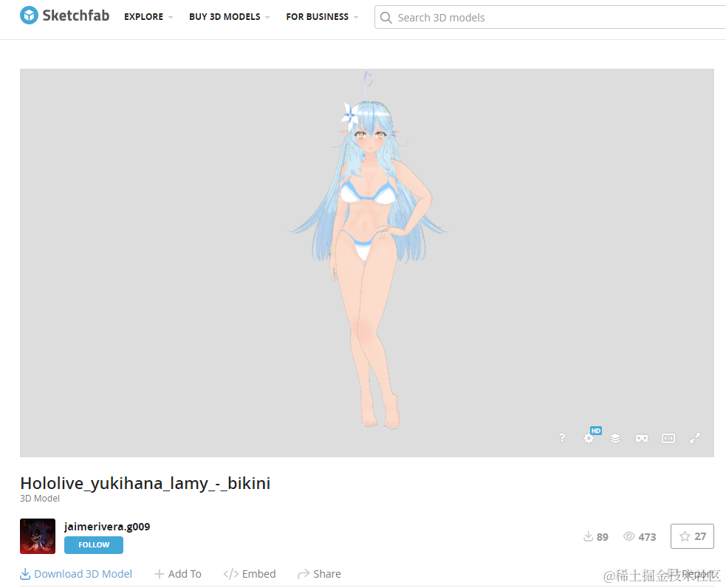Click the model title text

(145, 483)
